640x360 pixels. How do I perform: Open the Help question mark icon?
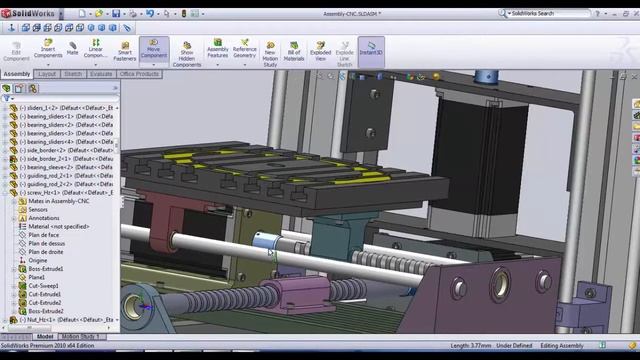point(597,13)
